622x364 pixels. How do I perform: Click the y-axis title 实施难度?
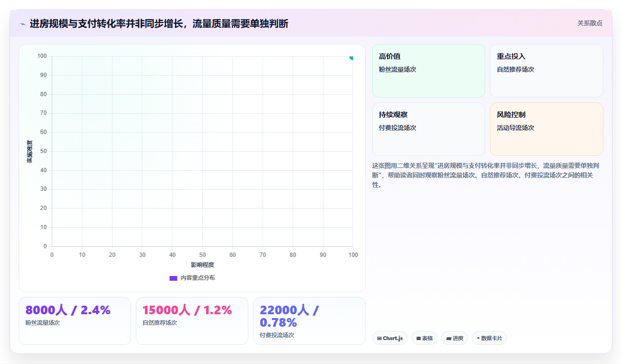point(29,151)
